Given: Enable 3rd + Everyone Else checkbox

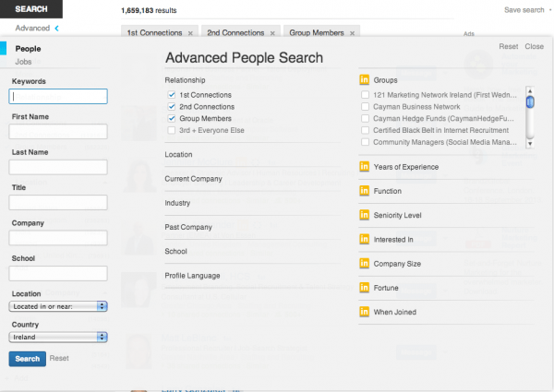Looking at the screenshot, I should pyautogui.click(x=172, y=130).
